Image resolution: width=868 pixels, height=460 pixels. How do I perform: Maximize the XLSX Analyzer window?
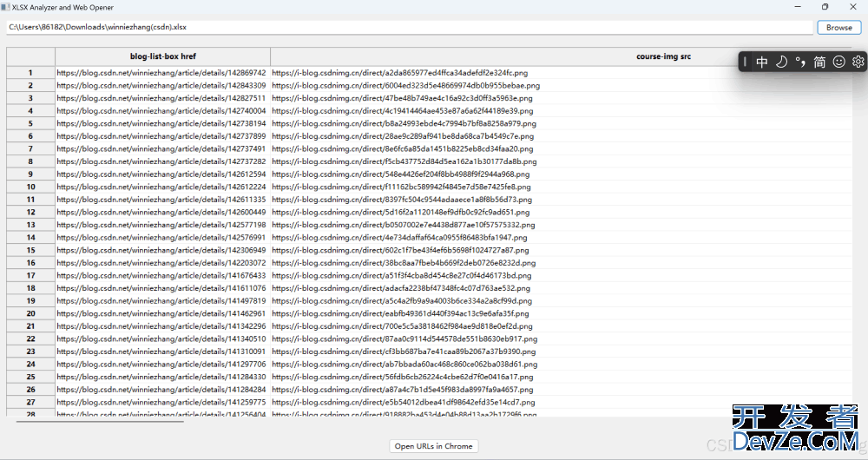click(825, 7)
